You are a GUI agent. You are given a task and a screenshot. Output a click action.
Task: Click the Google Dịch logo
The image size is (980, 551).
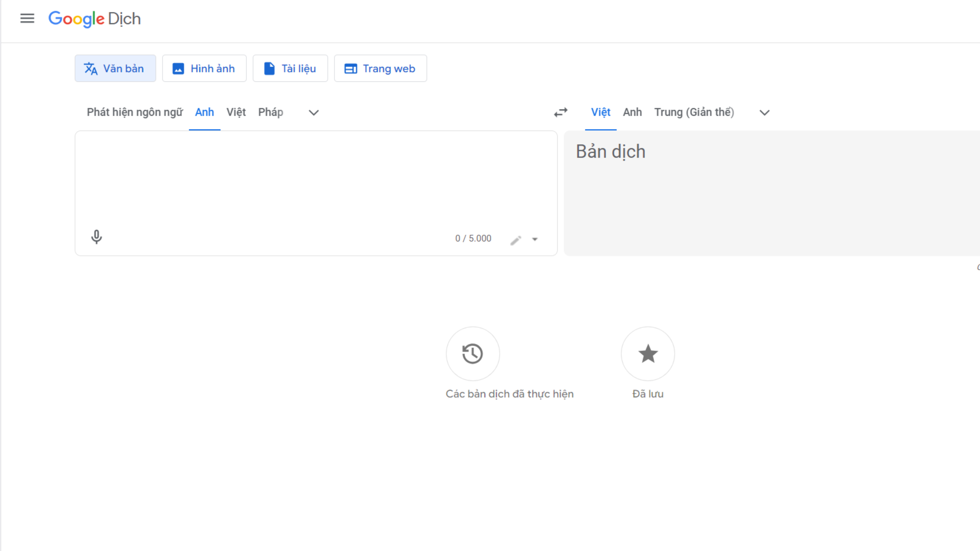click(x=95, y=19)
